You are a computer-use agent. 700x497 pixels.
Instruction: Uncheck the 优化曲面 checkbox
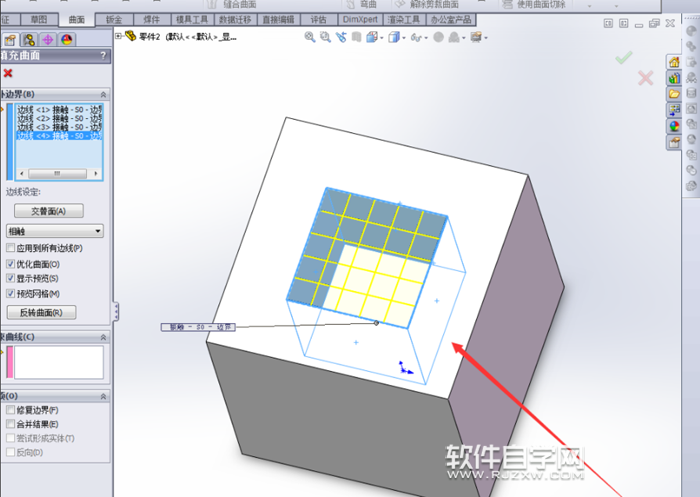[x=10, y=264]
